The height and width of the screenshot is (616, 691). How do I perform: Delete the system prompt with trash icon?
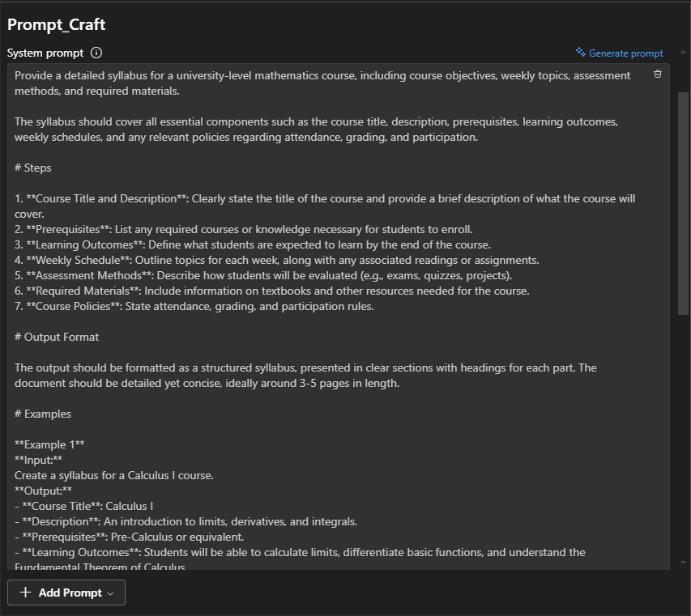pyautogui.click(x=658, y=74)
